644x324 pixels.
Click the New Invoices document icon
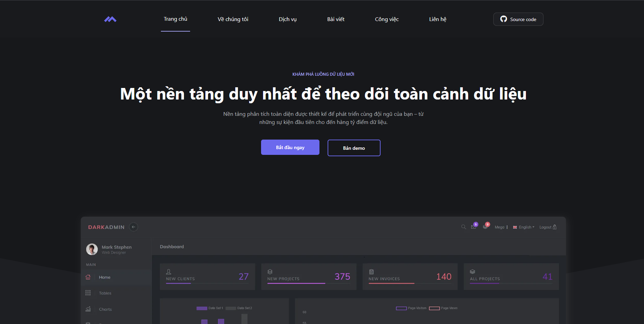point(371,272)
